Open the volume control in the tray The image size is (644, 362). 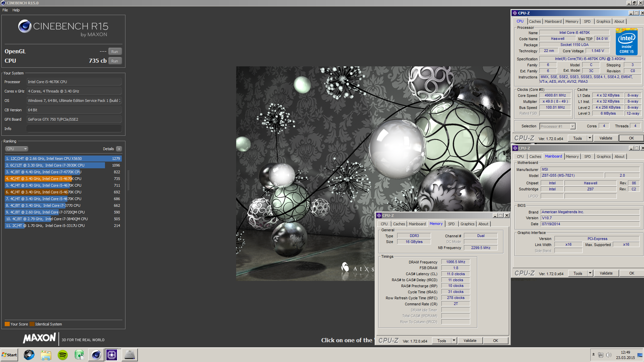(x=609, y=355)
